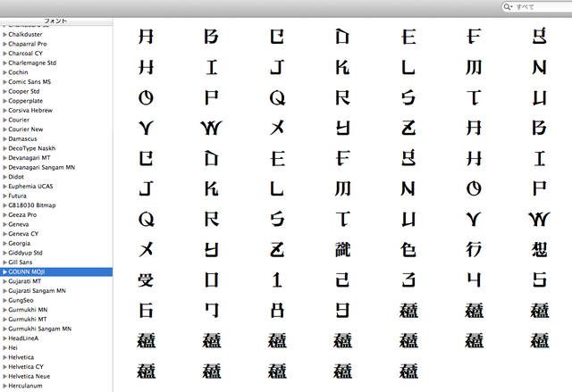This screenshot has height=392, width=572.
Task: Select the Helvetica Neue font
Action: click(x=29, y=376)
